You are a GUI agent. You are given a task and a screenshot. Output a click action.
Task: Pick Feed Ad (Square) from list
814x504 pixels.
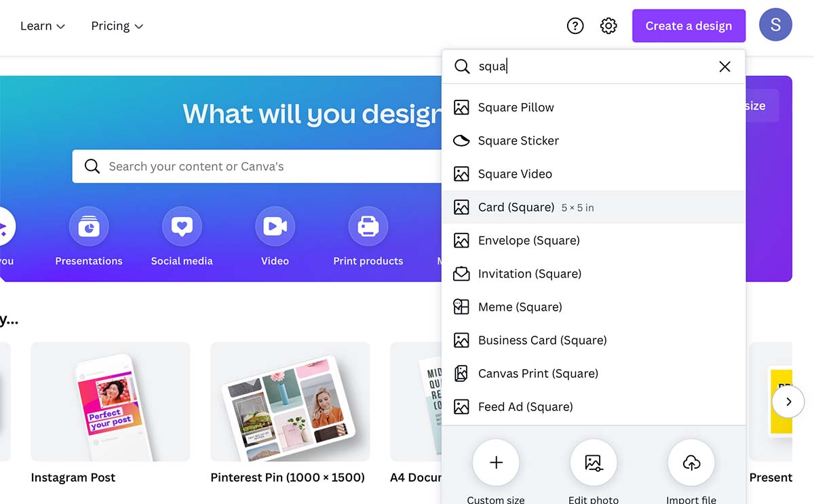pyautogui.click(x=594, y=406)
